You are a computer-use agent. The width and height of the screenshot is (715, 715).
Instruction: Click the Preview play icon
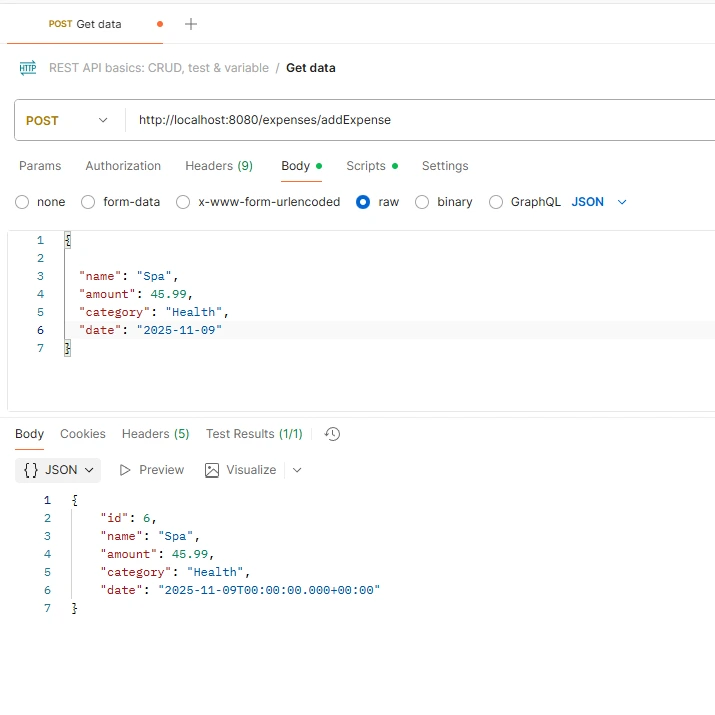pyautogui.click(x=126, y=470)
